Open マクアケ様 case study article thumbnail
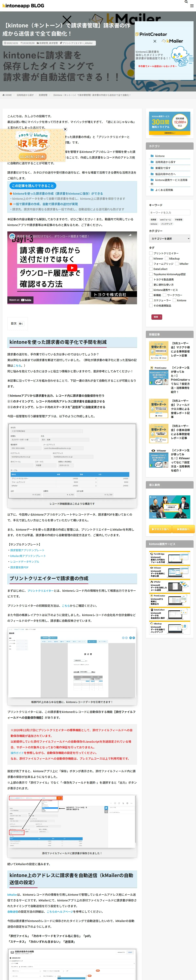196x980 pixels. tap(159, 351)
